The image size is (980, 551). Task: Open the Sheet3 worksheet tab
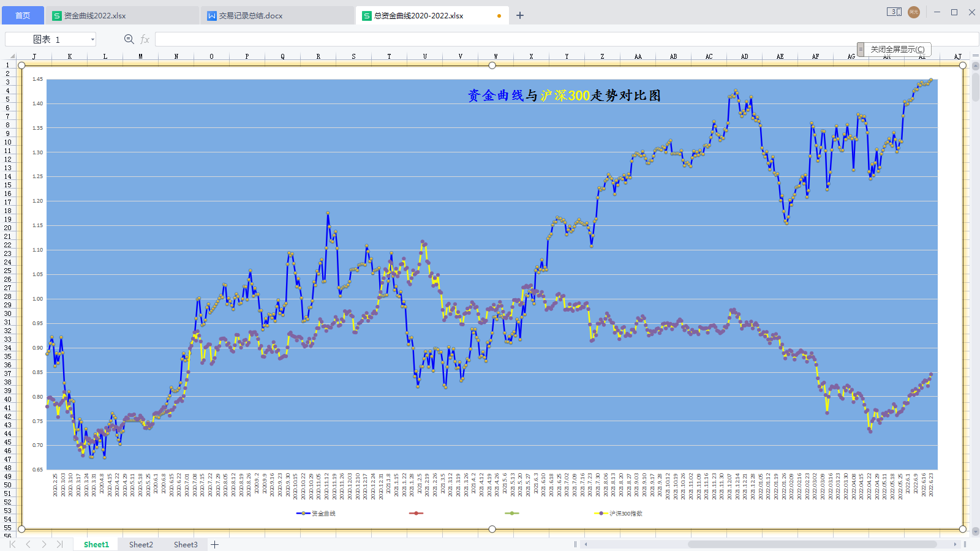[x=186, y=544]
